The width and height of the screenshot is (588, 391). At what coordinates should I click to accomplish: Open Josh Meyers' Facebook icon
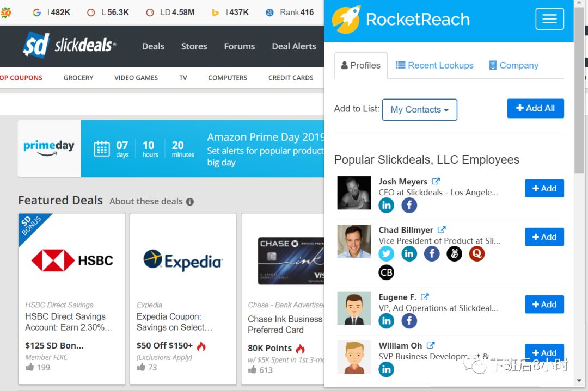(x=409, y=205)
